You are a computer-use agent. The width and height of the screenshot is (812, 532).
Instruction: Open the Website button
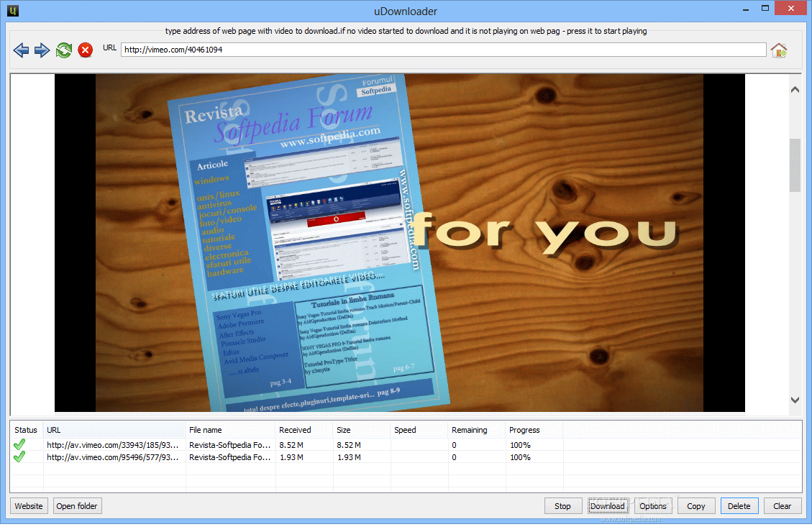29,506
